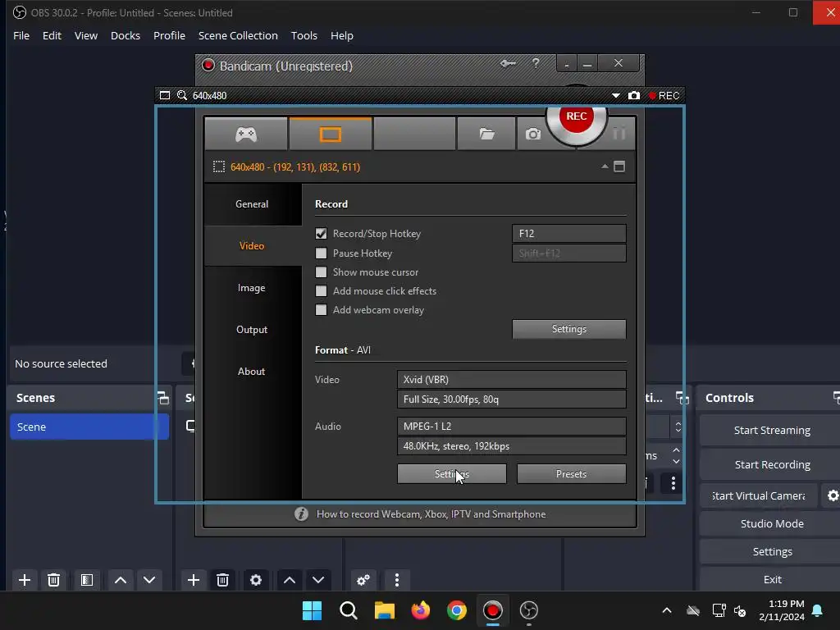The image size is (840, 630).
Task: Click remove source trash icon in OBS
Action: tap(223, 580)
